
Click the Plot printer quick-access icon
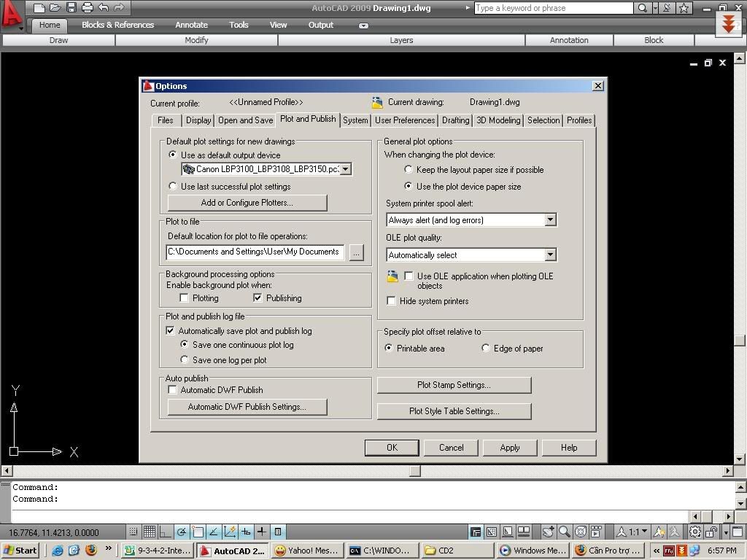(x=88, y=7)
